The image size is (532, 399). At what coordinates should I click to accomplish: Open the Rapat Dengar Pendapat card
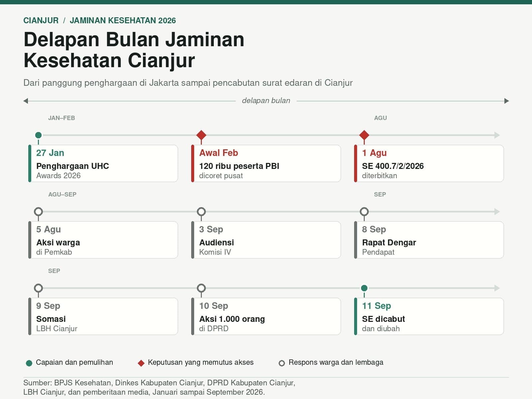click(x=429, y=240)
